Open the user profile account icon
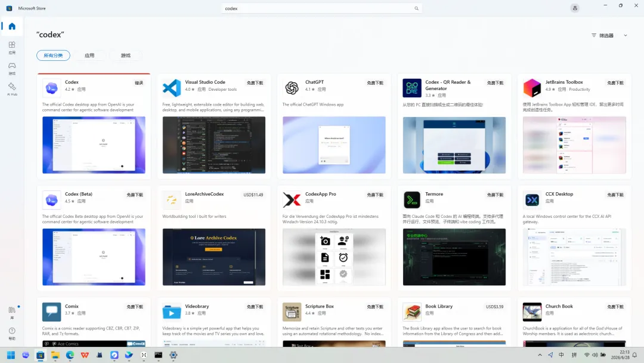Screen dimensions: 644x363 575,8
